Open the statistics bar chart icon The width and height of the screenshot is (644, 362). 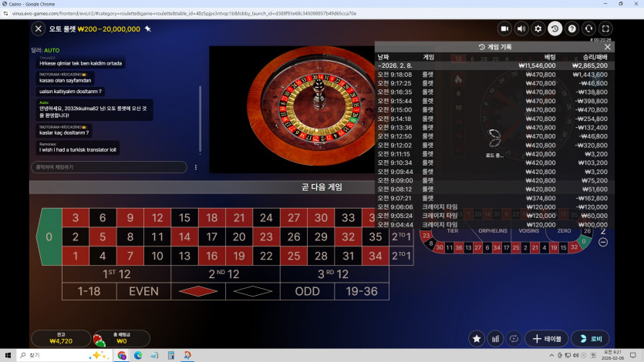point(495,338)
